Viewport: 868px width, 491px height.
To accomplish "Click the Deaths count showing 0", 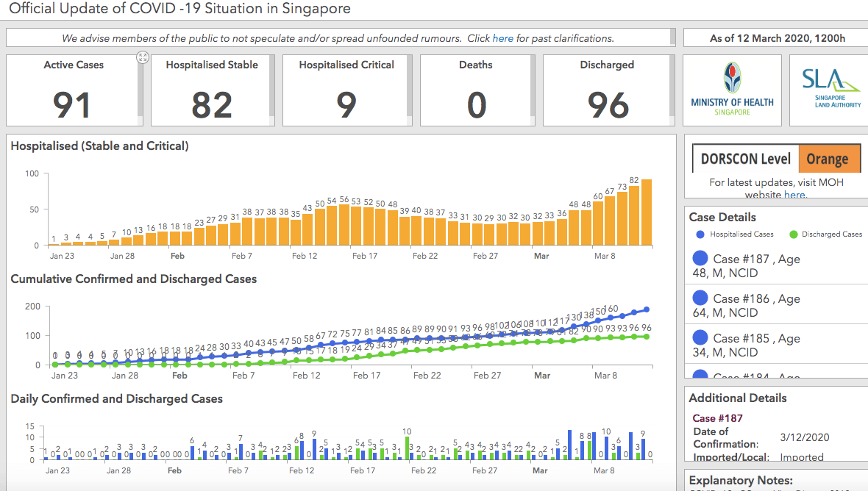I will point(477,105).
